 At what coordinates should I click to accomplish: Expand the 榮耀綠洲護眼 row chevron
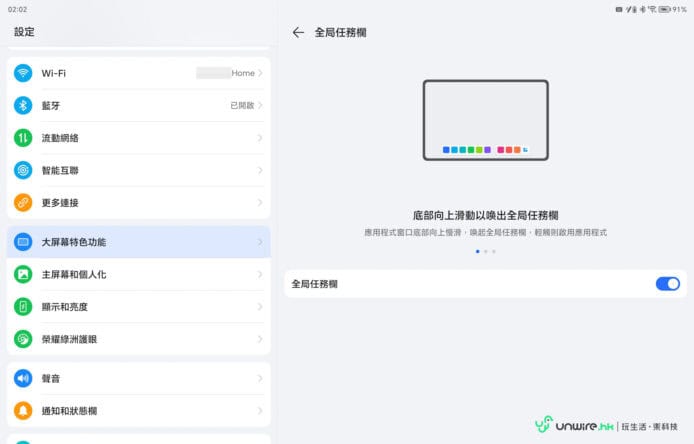260,339
